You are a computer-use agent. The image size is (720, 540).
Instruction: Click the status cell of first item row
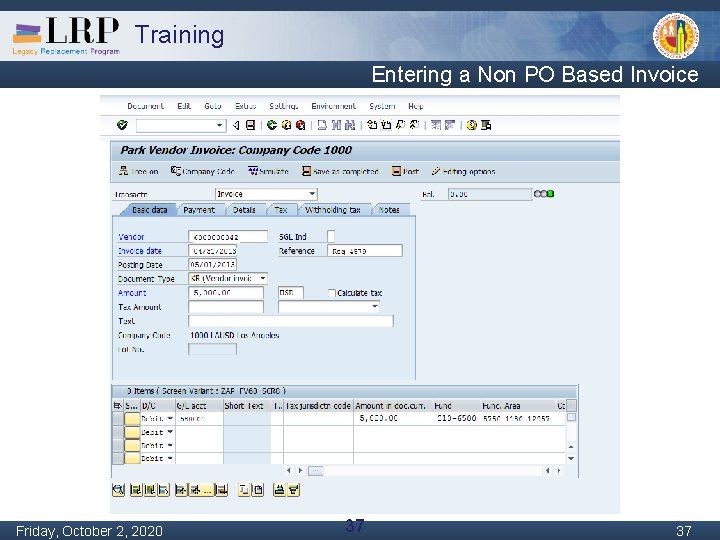(x=132, y=418)
